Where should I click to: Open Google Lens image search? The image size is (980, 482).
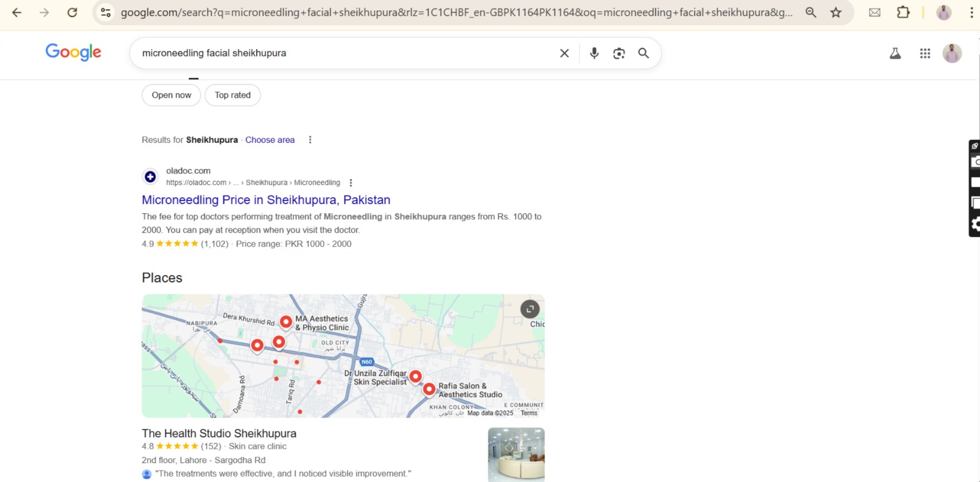619,53
